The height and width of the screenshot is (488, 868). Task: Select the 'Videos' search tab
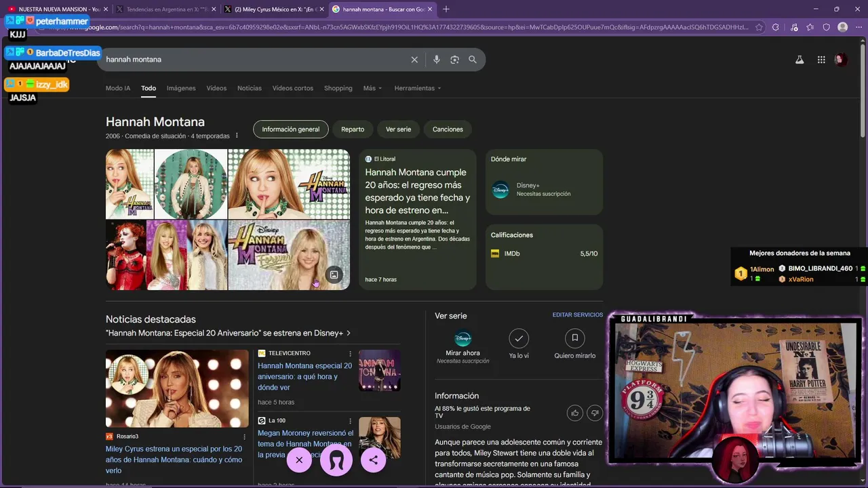[216, 88]
